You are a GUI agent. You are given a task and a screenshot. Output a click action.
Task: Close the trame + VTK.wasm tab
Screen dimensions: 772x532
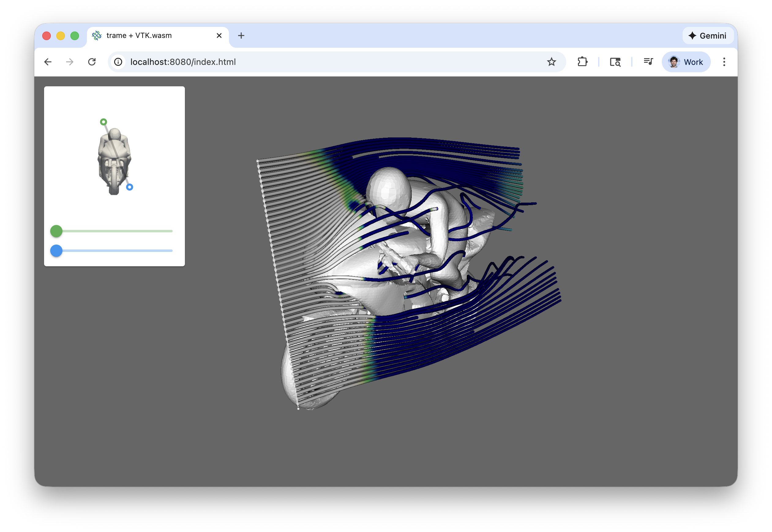pyautogui.click(x=219, y=36)
